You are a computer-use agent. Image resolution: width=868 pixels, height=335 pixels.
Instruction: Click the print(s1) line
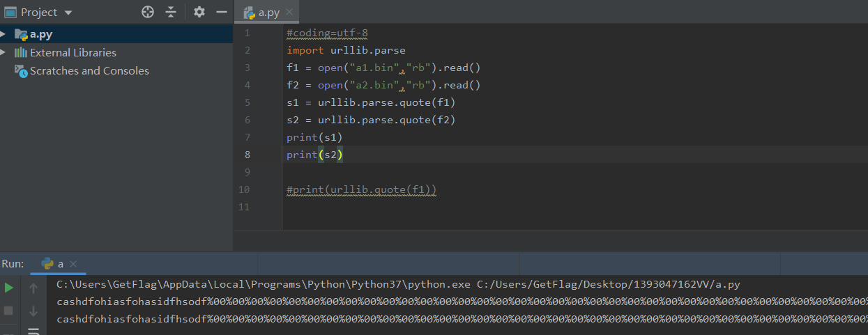click(314, 137)
